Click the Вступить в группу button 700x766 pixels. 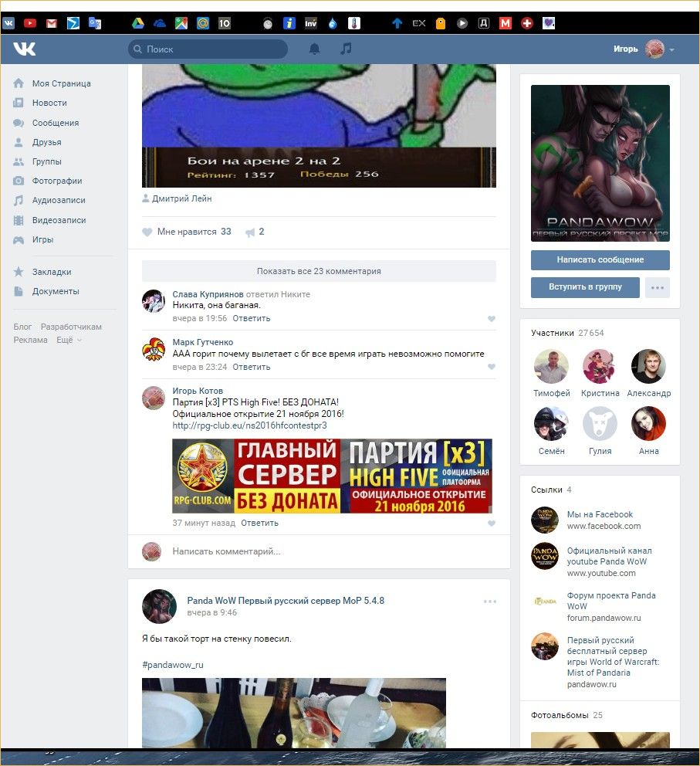click(585, 286)
